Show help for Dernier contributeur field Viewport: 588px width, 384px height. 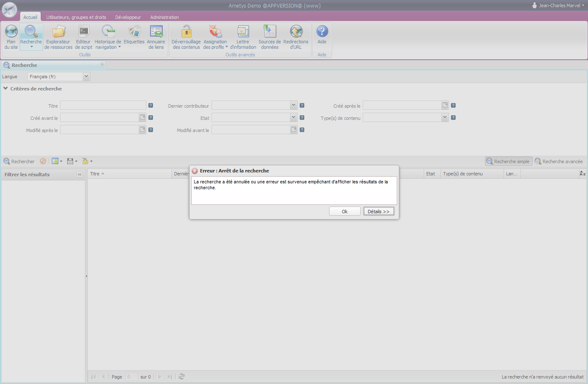tap(302, 106)
